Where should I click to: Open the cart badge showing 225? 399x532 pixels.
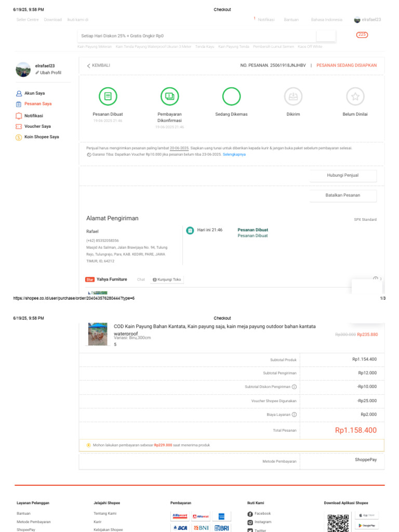click(362, 35)
